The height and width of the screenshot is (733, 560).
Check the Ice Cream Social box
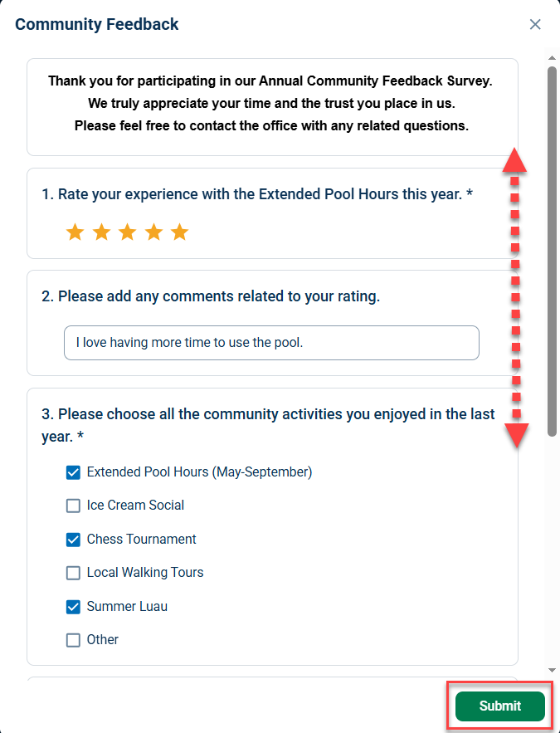pos(73,506)
